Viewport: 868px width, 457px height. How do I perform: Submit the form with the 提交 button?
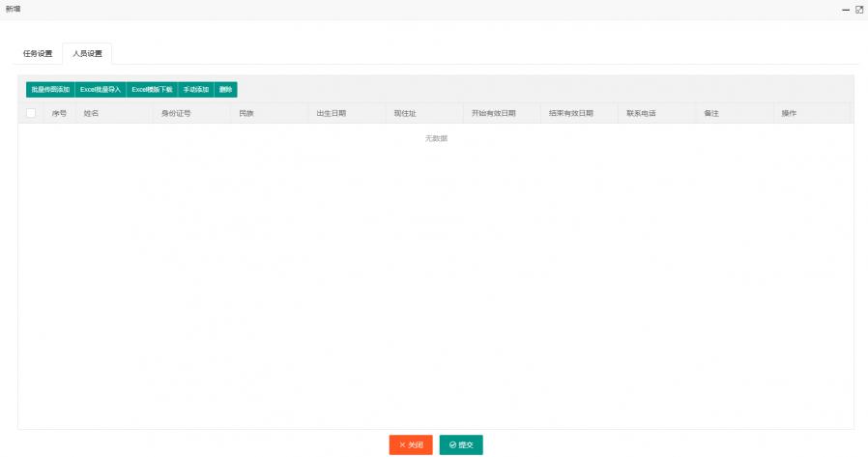[461, 444]
